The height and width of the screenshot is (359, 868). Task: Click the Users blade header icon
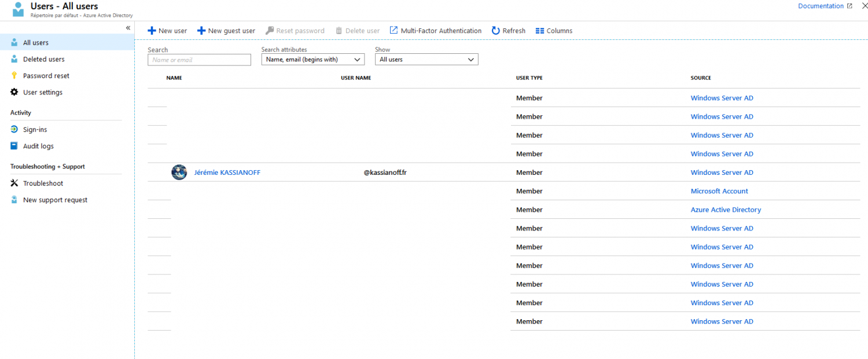pos(19,9)
